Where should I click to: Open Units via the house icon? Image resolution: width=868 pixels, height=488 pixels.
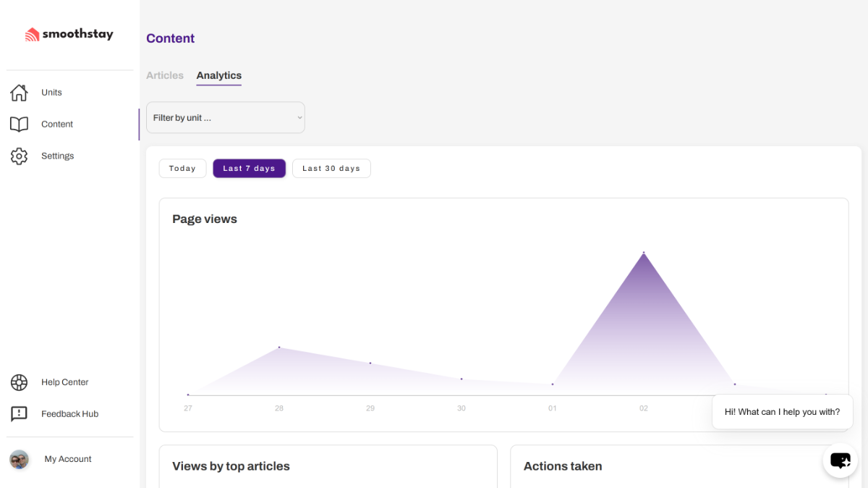19,93
